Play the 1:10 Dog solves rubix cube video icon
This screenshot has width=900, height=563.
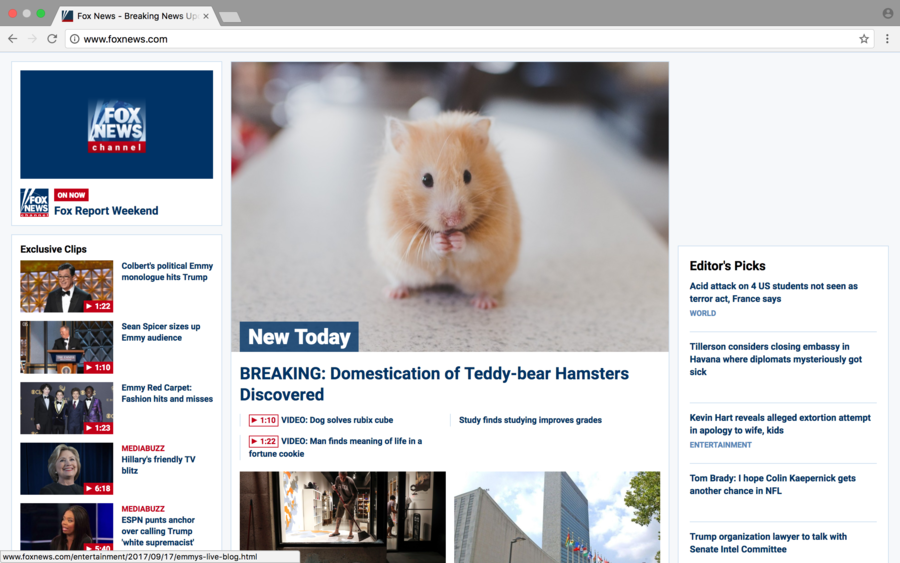coord(263,420)
